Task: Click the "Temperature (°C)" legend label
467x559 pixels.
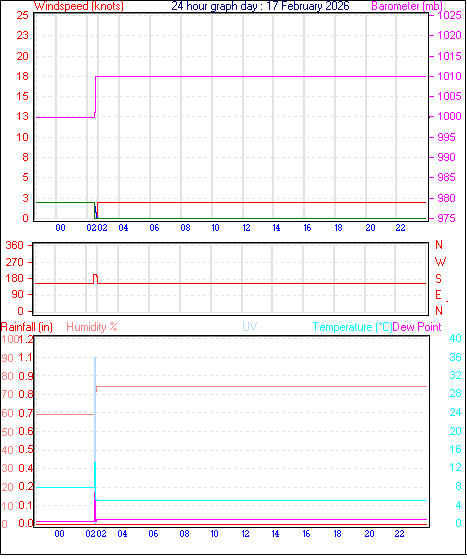Action: (352, 327)
